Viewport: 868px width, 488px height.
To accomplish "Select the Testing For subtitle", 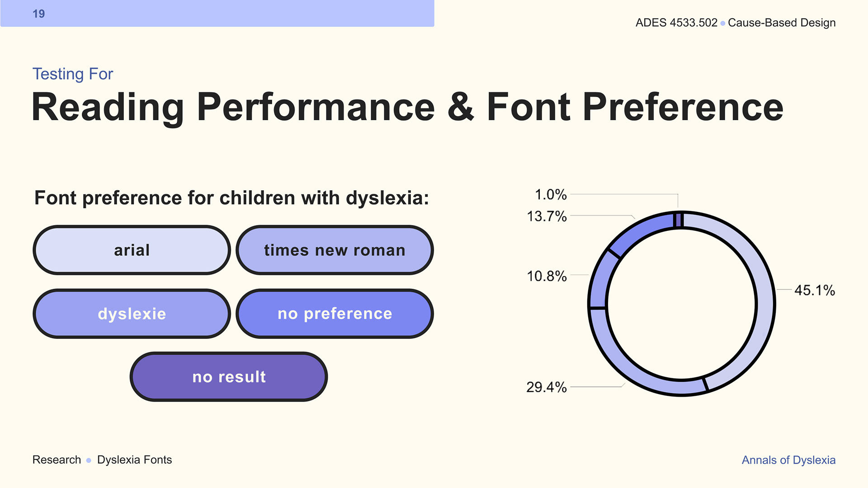I will coord(73,74).
